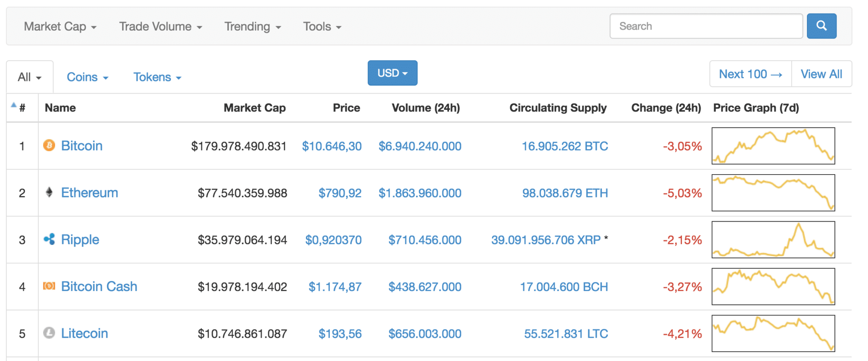Screen dimensions: 868x361
Task: Open the Market Cap dropdown menu
Action: click(60, 27)
